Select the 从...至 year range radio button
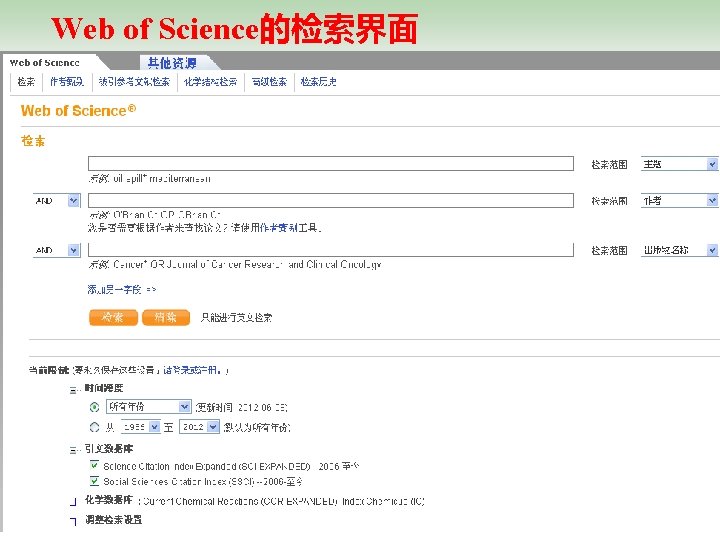720x540 pixels. pyautogui.click(x=94, y=427)
